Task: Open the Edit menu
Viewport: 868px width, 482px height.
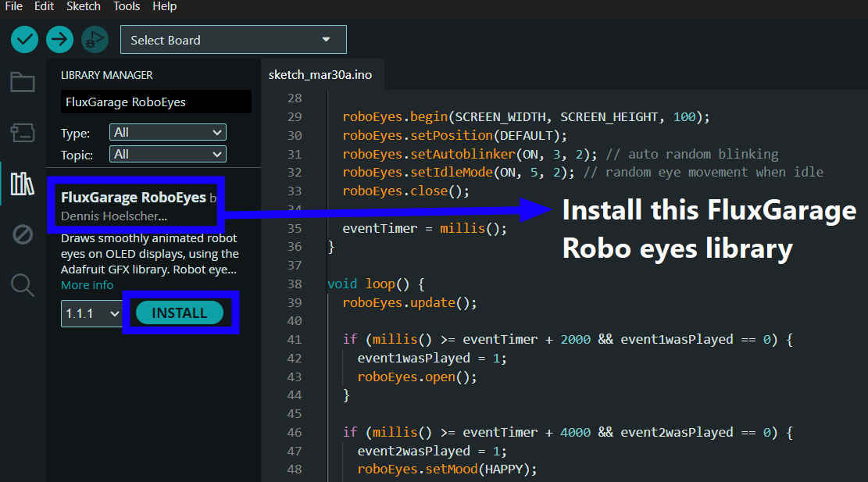Action: [45, 7]
